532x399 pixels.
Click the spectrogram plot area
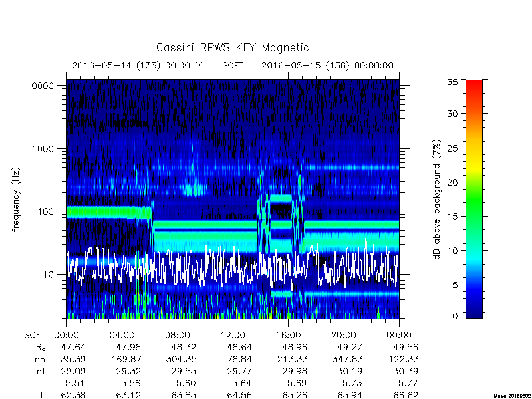[x=233, y=199]
